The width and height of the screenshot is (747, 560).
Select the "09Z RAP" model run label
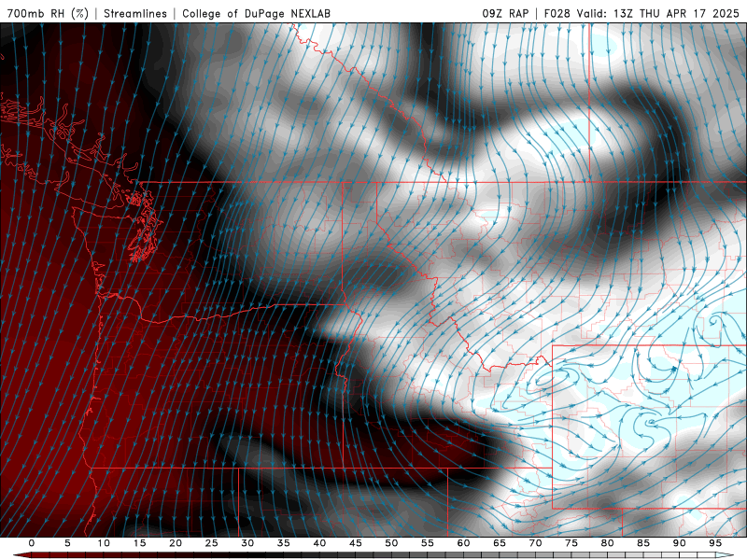(505, 13)
